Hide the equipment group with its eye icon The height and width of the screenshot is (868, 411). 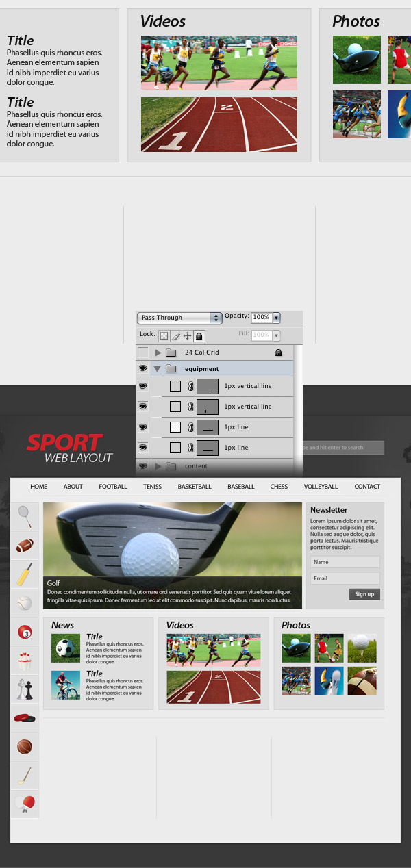(142, 368)
